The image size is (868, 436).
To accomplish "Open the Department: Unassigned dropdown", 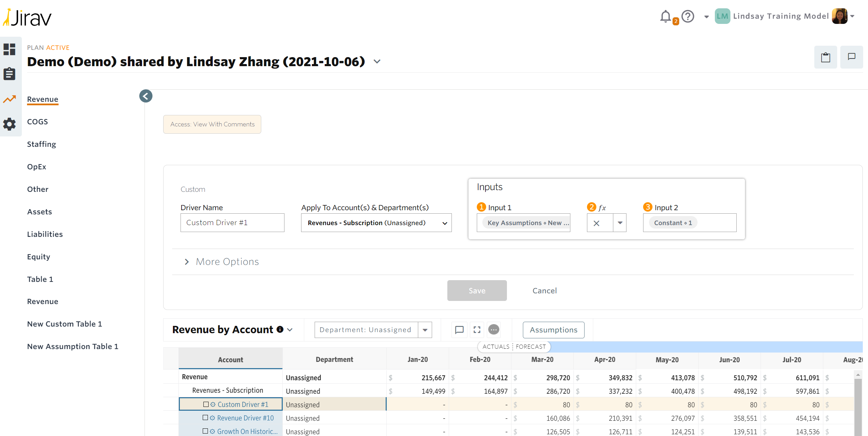I will [373, 330].
